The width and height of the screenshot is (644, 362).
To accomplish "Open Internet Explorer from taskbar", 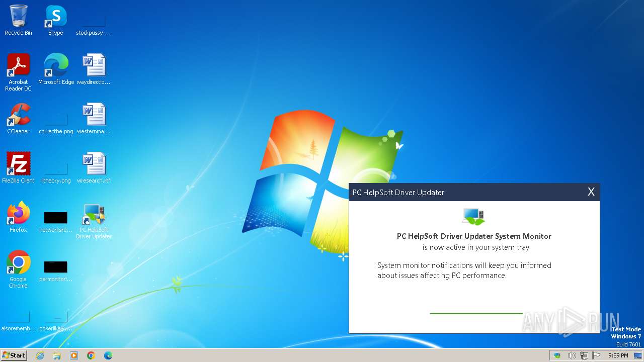I will tap(40, 355).
